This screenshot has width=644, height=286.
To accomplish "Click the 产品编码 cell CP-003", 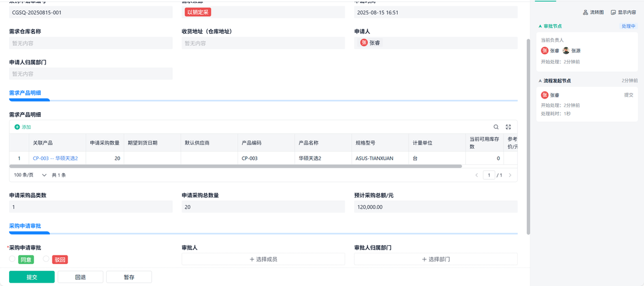I will tap(266, 158).
